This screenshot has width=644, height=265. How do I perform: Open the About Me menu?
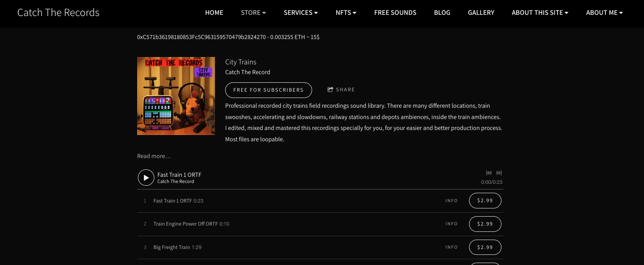point(604,12)
